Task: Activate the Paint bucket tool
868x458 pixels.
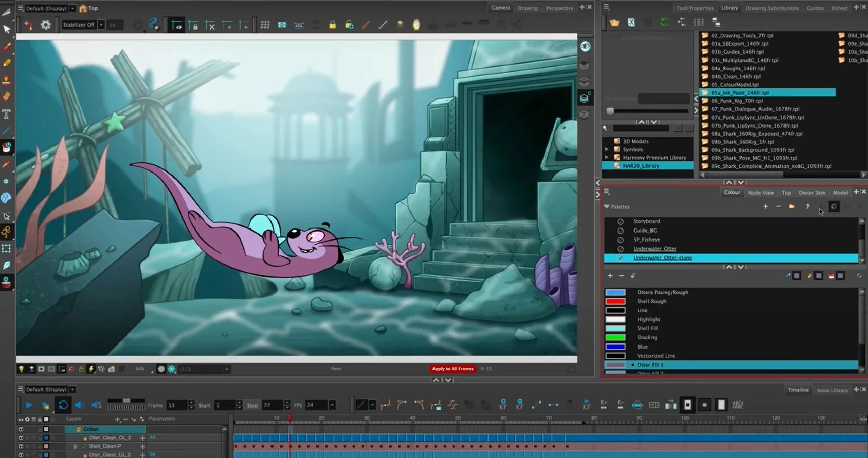Action: 7,147
